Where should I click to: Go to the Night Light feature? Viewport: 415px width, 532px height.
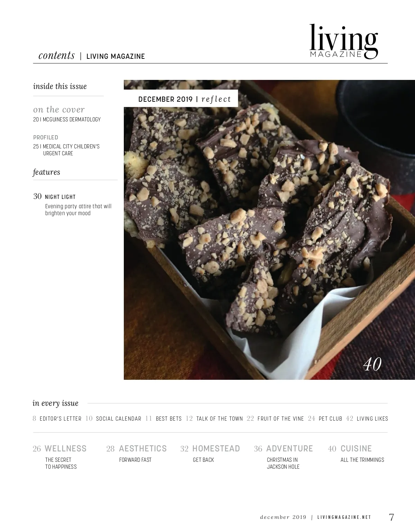coord(72,204)
